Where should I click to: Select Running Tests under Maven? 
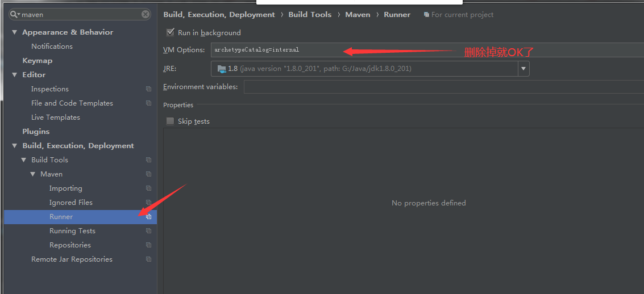(x=72, y=231)
